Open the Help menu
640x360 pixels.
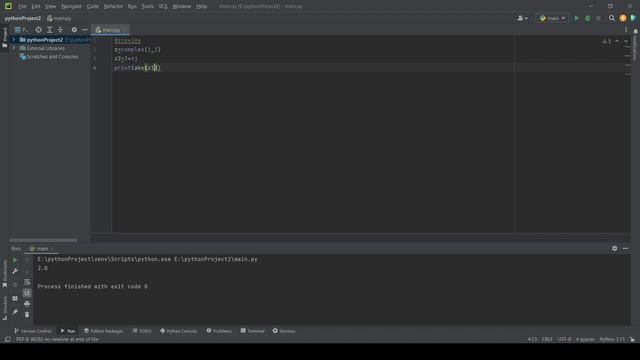201,7
